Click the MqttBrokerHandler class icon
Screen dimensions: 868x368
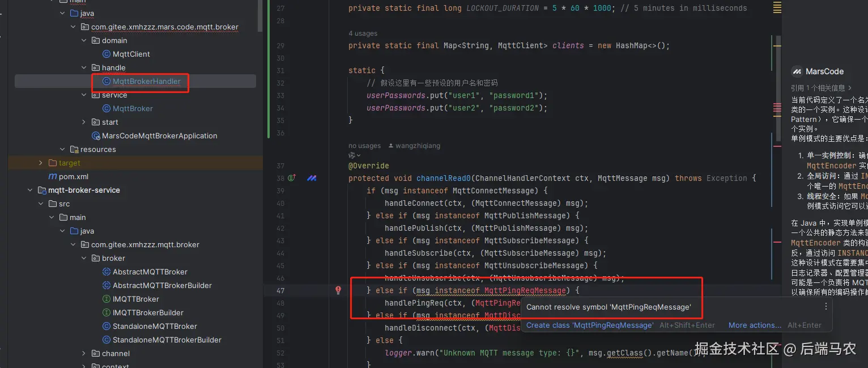106,81
